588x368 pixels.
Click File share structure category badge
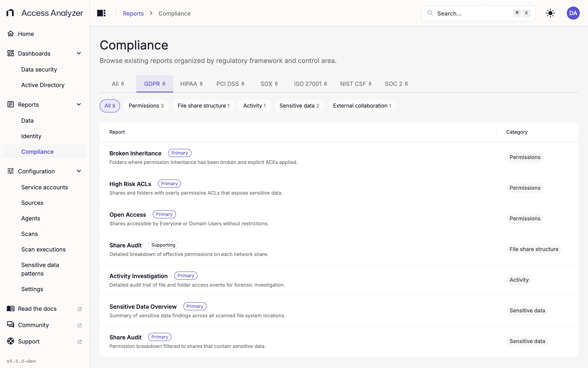[534, 249]
